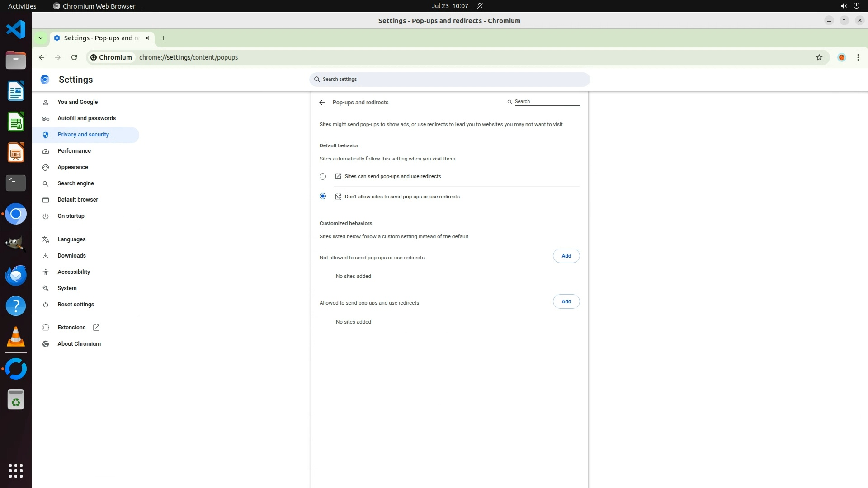
Task: Open a new tab with plus icon
Action: point(164,38)
